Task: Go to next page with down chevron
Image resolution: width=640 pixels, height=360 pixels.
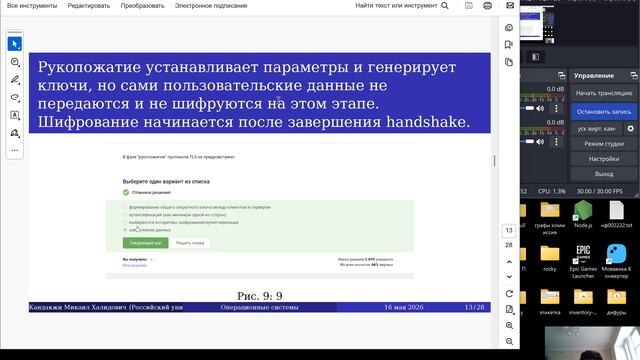Action: point(509,277)
